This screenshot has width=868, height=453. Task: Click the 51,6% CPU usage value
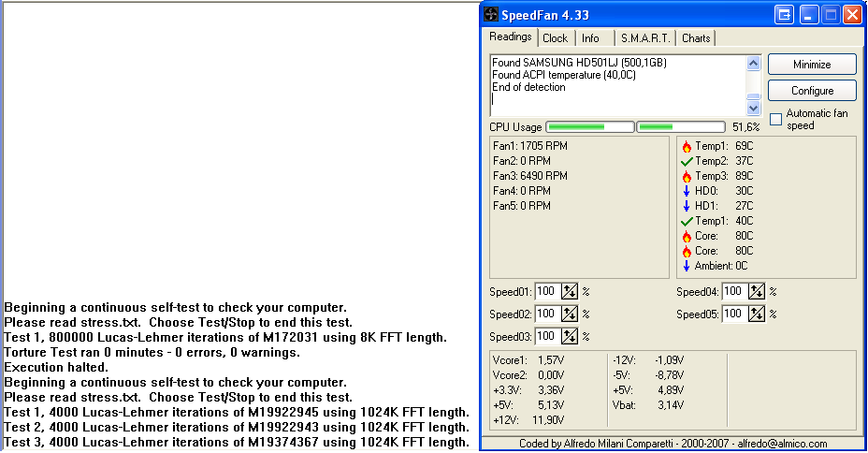point(745,127)
